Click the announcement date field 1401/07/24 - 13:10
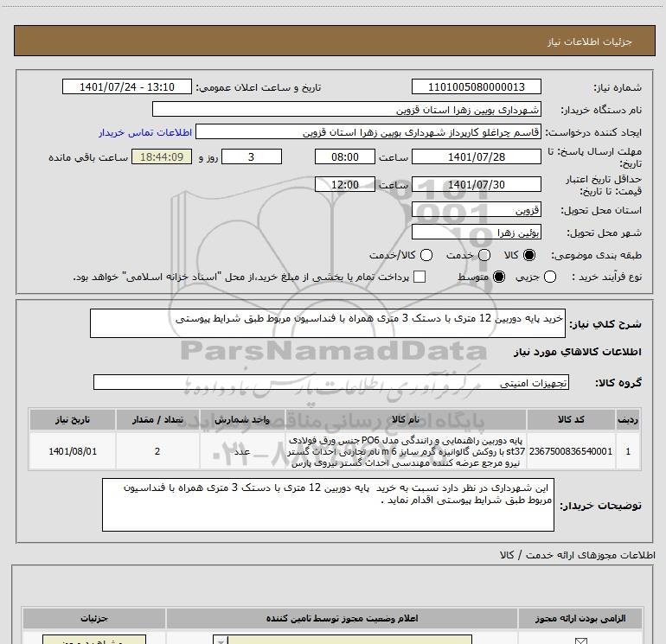666x644 pixels. [127, 87]
